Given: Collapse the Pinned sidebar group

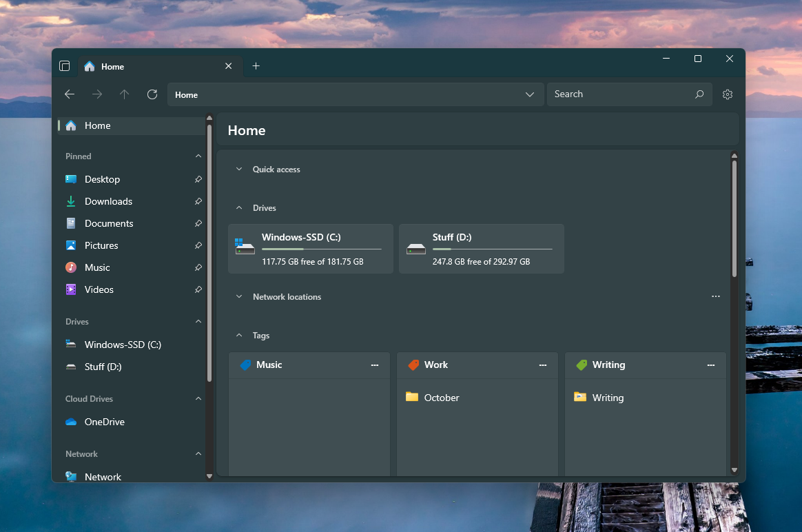Looking at the screenshot, I should pos(198,156).
